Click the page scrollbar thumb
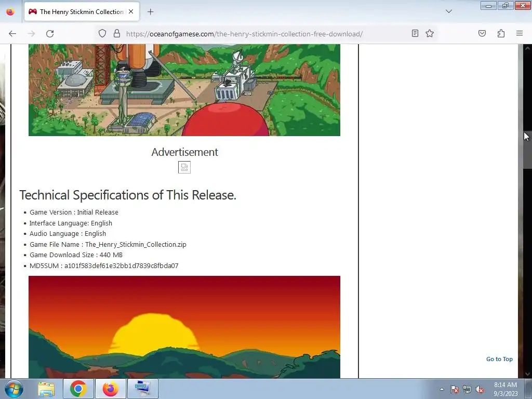 pyautogui.click(x=527, y=149)
